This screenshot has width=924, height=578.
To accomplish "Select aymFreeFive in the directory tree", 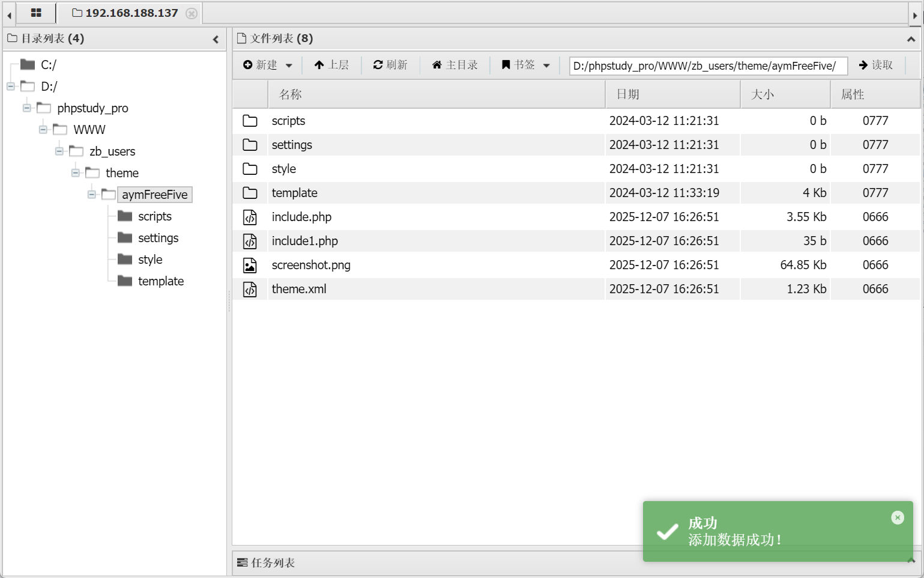I will coord(155,195).
